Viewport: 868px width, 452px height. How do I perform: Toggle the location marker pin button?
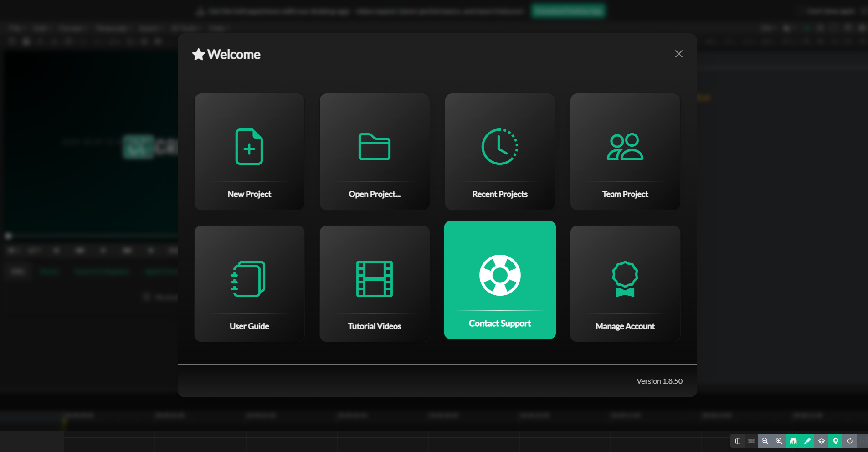pos(836,441)
